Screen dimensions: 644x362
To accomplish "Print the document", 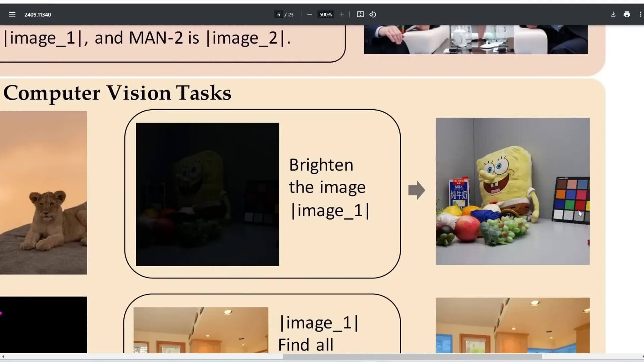I will (627, 14).
